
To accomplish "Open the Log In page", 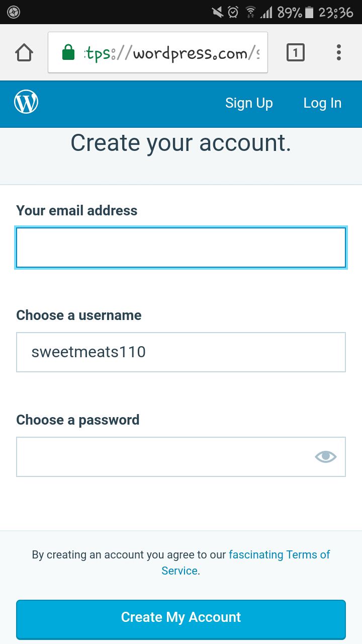I will click(x=322, y=103).
